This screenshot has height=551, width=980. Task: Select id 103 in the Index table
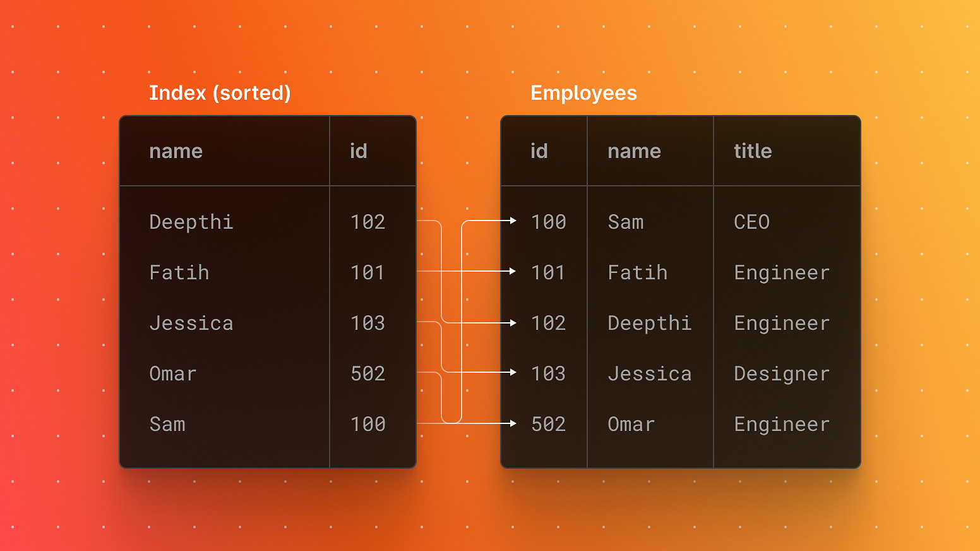tap(367, 323)
